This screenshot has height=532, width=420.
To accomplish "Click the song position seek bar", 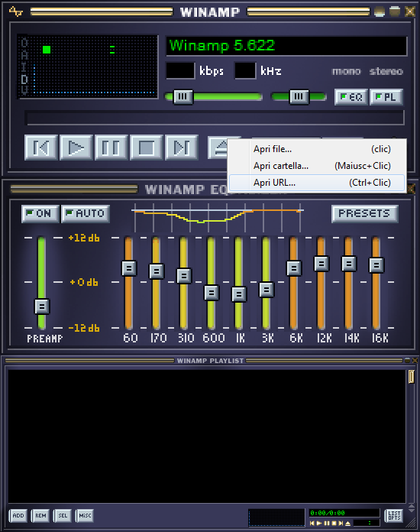I will click(x=215, y=118).
